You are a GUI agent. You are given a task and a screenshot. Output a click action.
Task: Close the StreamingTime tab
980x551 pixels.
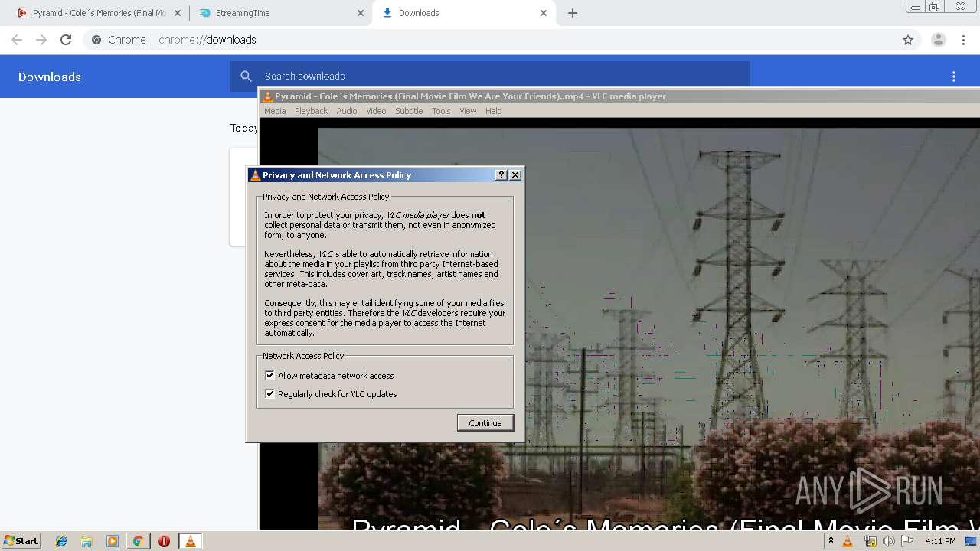(x=361, y=13)
